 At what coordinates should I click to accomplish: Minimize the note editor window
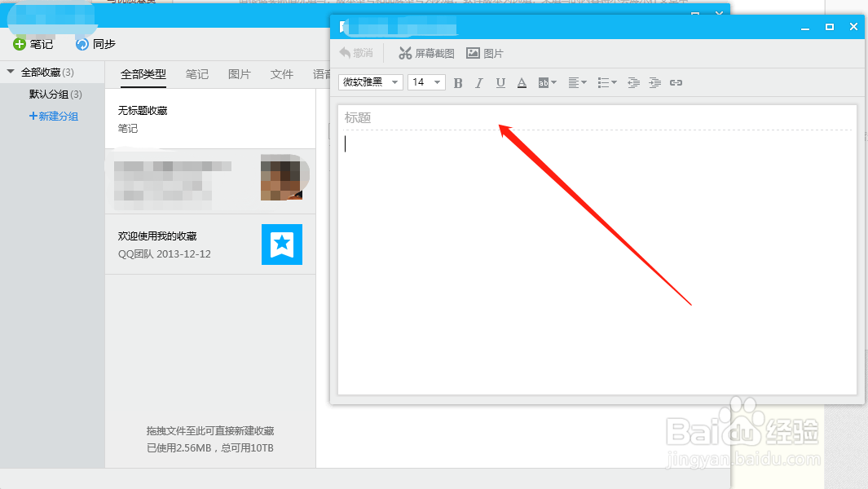[805, 27]
